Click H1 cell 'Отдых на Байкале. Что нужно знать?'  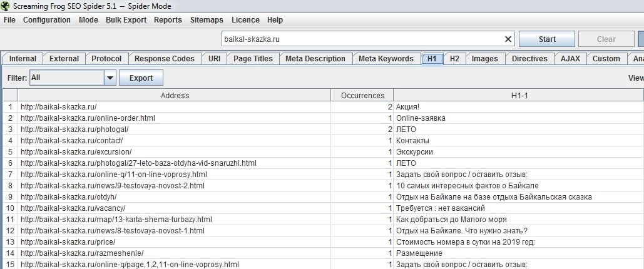pos(519,231)
